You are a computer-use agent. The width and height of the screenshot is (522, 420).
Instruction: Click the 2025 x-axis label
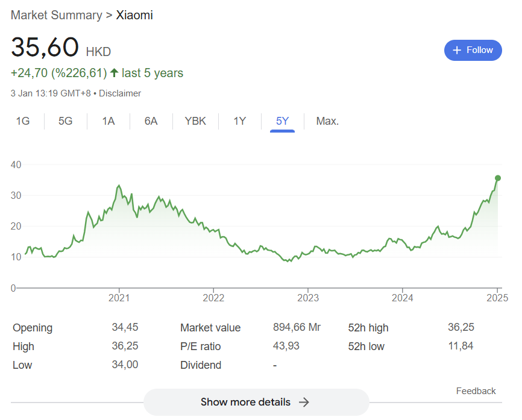(497, 298)
